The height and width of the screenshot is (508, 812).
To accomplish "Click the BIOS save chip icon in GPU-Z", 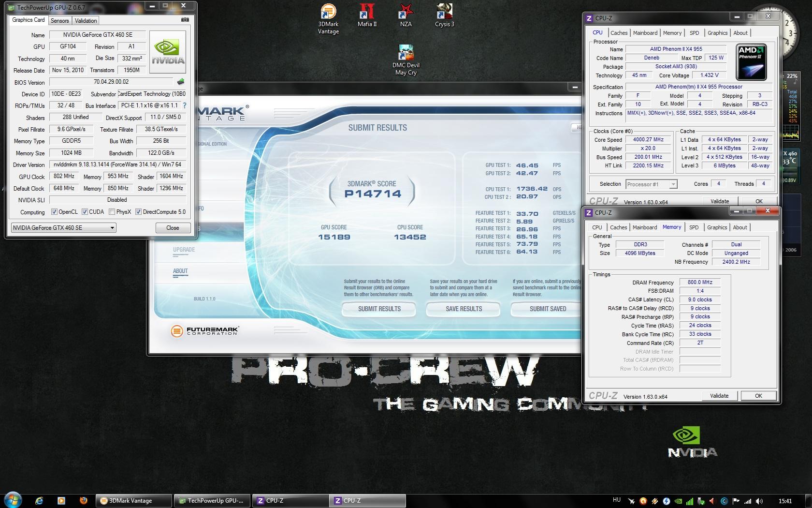I will (x=181, y=82).
